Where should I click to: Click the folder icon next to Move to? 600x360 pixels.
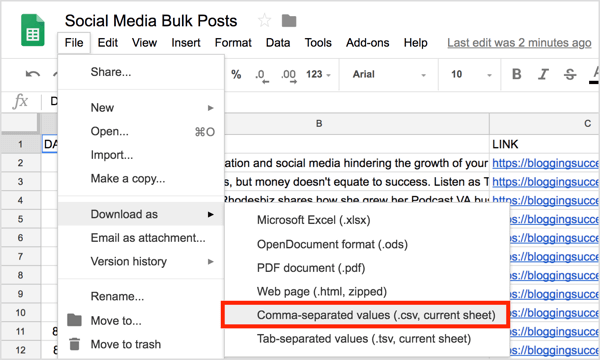(74, 320)
